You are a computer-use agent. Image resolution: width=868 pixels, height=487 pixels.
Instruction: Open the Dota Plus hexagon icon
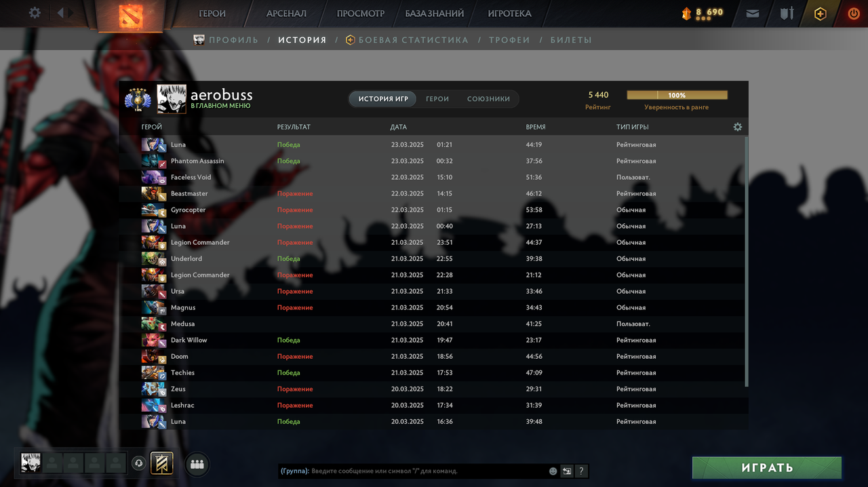click(x=821, y=13)
